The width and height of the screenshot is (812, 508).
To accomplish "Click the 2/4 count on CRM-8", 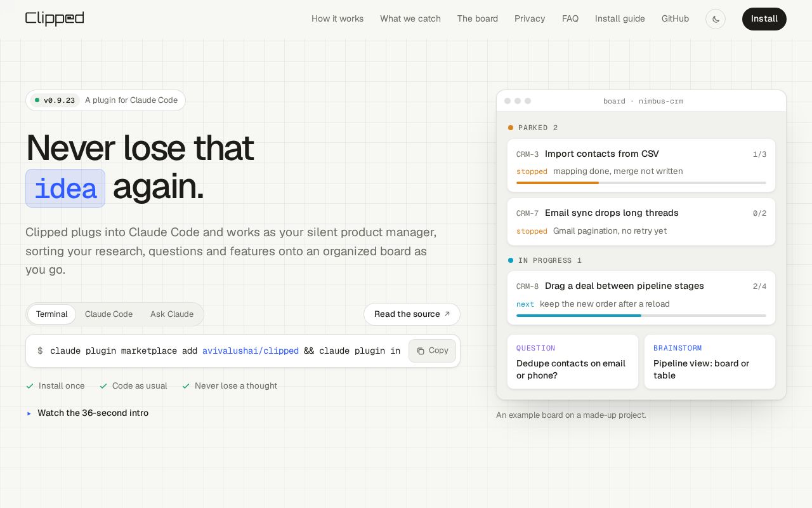I will (x=759, y=286).
